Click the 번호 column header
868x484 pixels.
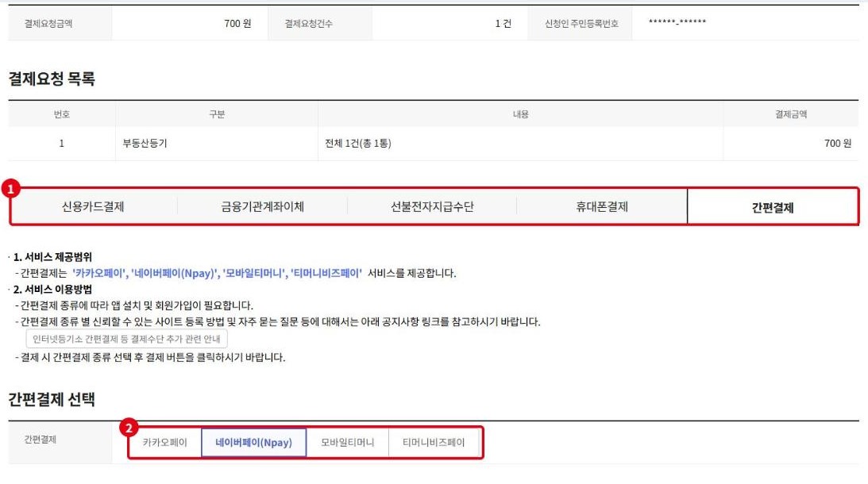click(x=61, y=114)
